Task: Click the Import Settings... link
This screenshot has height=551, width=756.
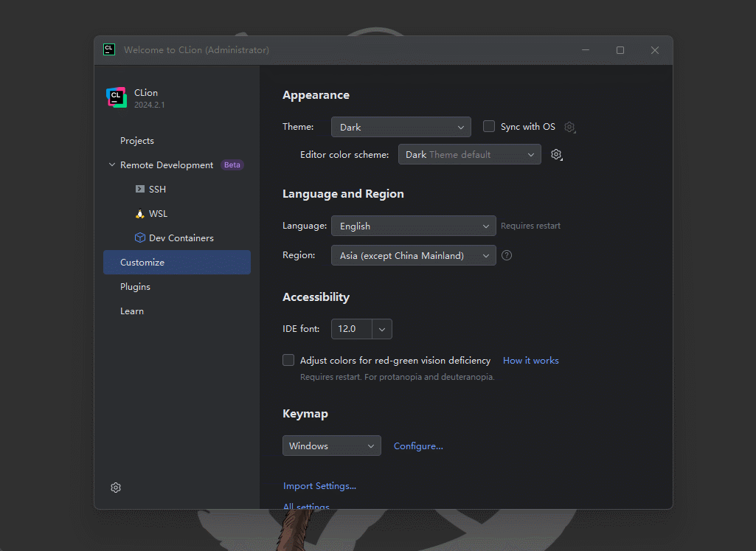Action: pos(319,486)
